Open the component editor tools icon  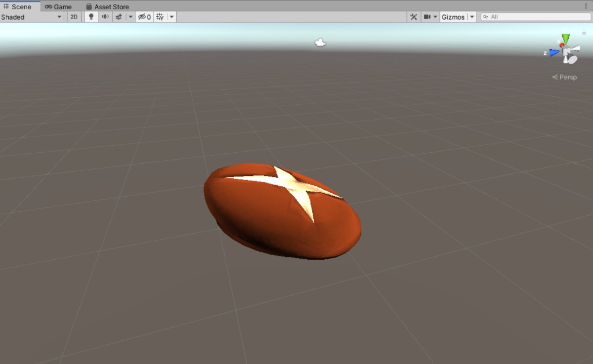pos(413,17)
